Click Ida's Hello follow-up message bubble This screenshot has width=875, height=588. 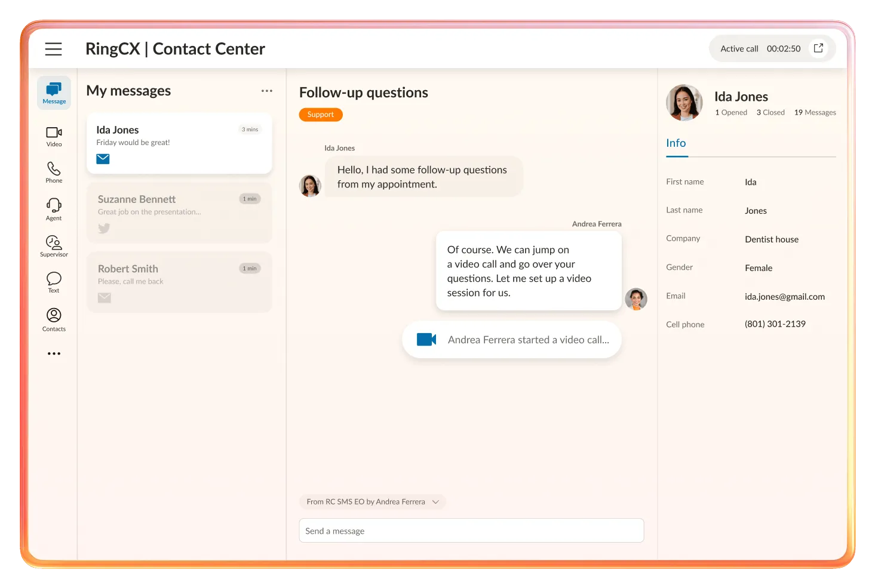point(424,177)
